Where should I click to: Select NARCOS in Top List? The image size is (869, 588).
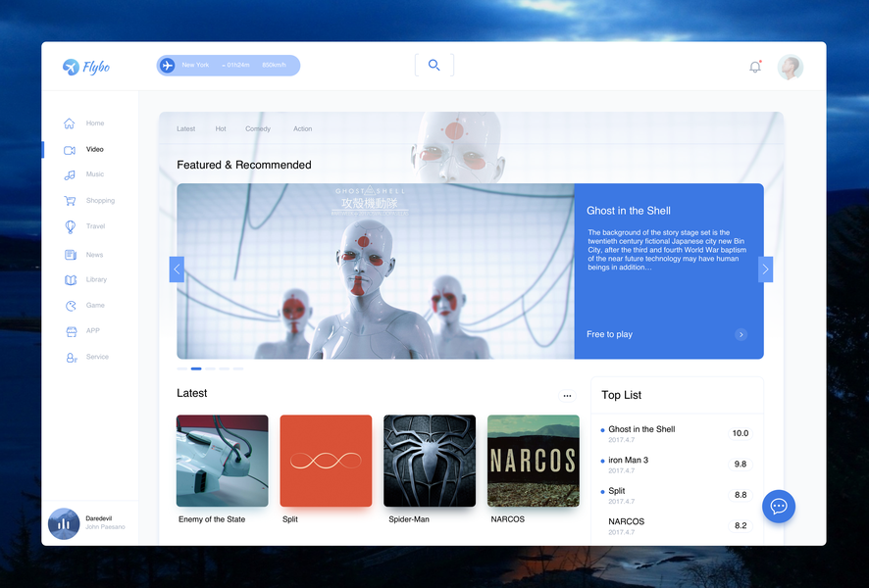(627, 521)
